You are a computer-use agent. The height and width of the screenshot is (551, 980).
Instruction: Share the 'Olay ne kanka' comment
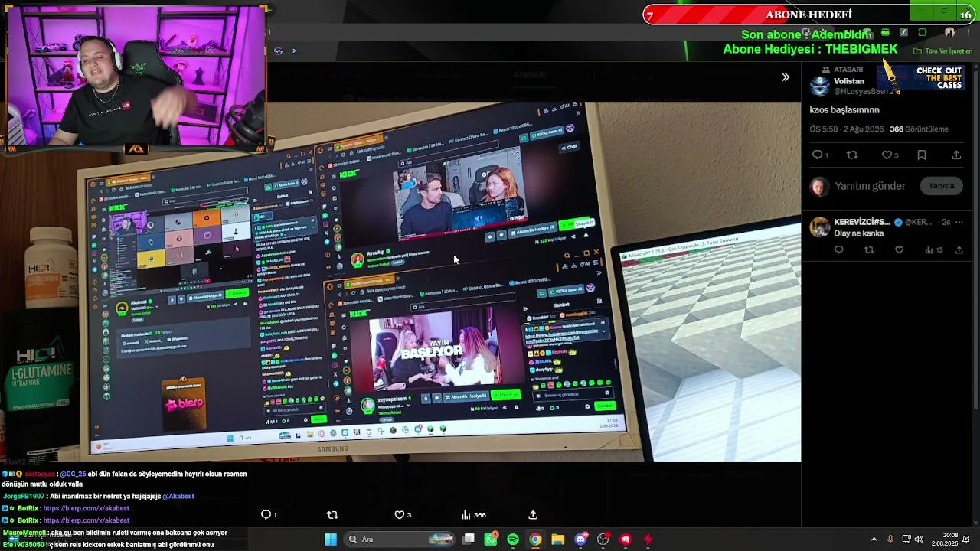[959, 250]
